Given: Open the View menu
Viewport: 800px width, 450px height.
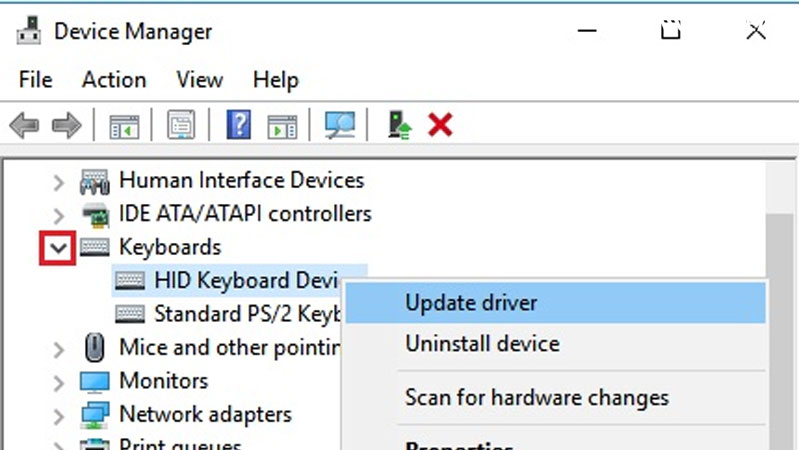Looking at the screenshot, I should click(x=199, y=80).
